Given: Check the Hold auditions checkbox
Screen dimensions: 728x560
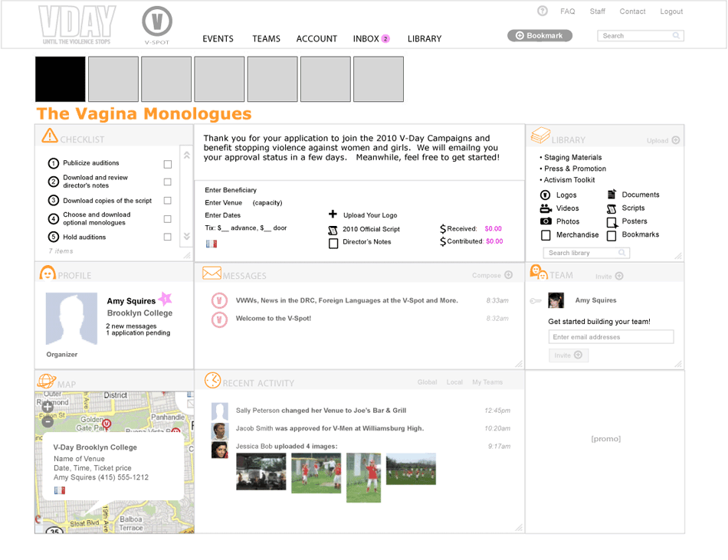Looking at the screenshot, I should pyautogui.click(x=168, y=237).
